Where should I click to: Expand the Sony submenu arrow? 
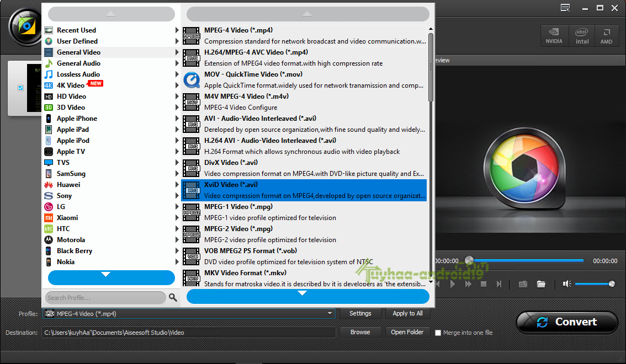pyautogui.click(x=177, y=195)
